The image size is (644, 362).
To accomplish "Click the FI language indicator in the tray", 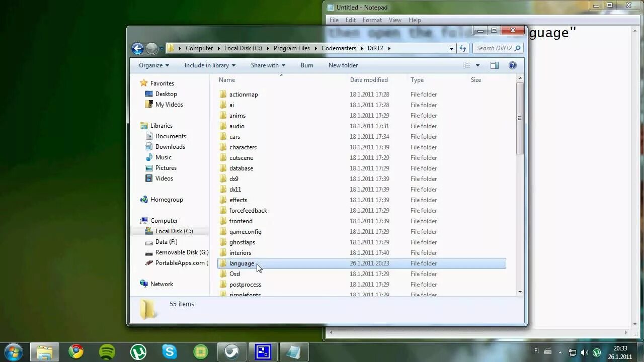I will (x=536, y=351).
